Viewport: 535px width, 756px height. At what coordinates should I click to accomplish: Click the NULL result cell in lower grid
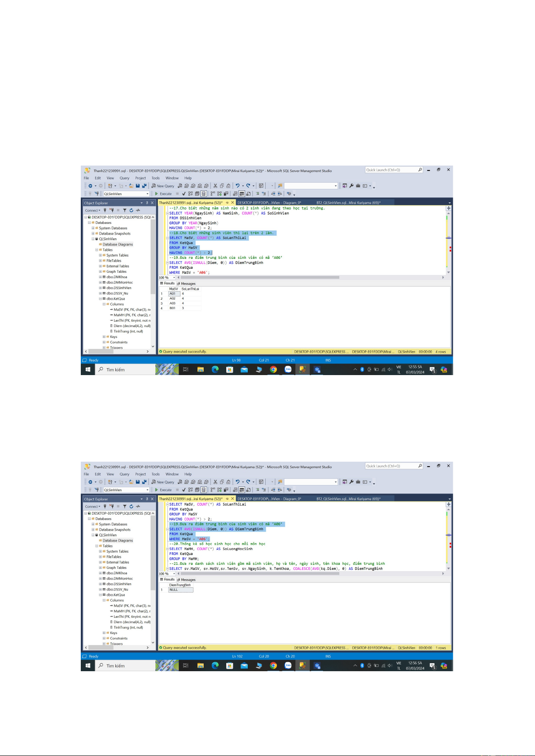[x=180, y=590]
